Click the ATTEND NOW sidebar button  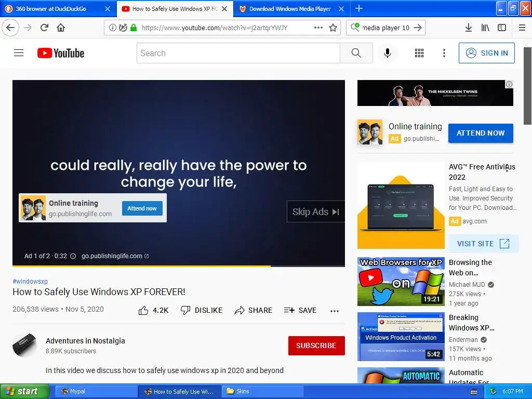(x=481, y=133)
